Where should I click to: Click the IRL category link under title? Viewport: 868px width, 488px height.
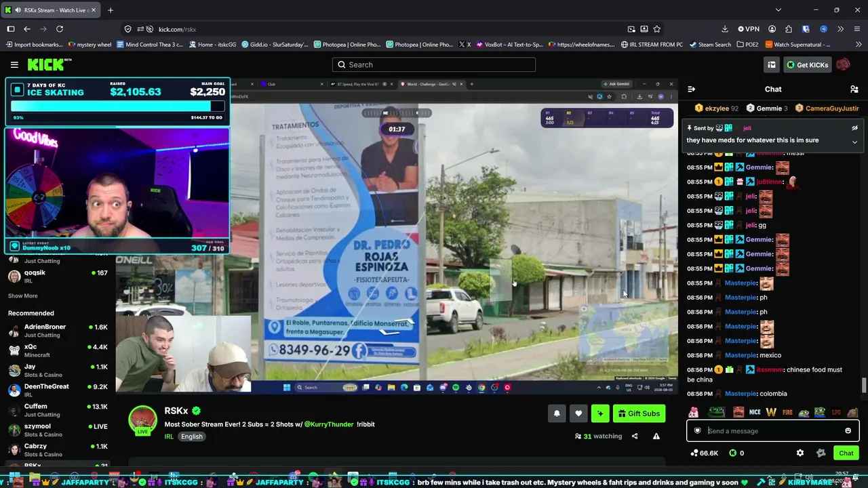click(x=169, y=436)
